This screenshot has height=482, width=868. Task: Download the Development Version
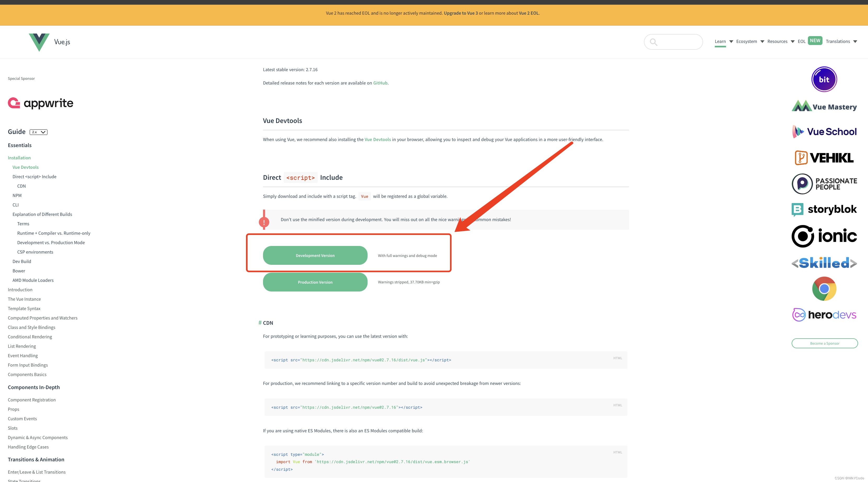click(315, 255)
